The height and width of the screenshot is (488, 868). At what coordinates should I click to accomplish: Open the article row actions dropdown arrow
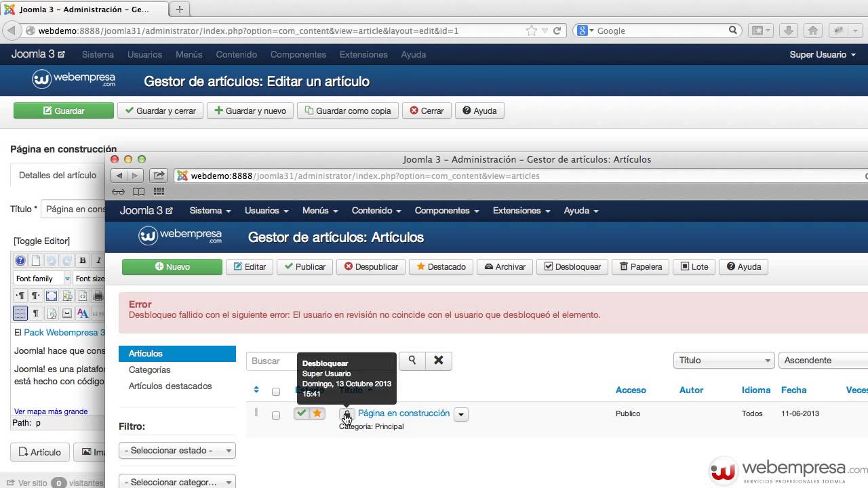tap(461, 415)
